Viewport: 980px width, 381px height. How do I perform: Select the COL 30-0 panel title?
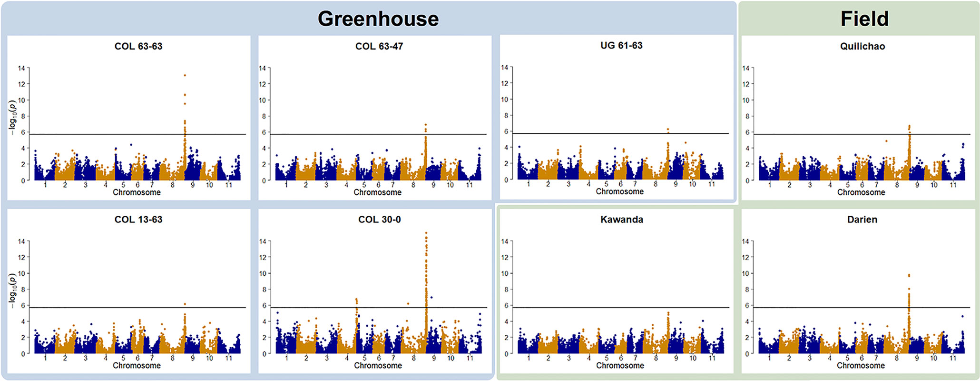(x=380, y=220)
